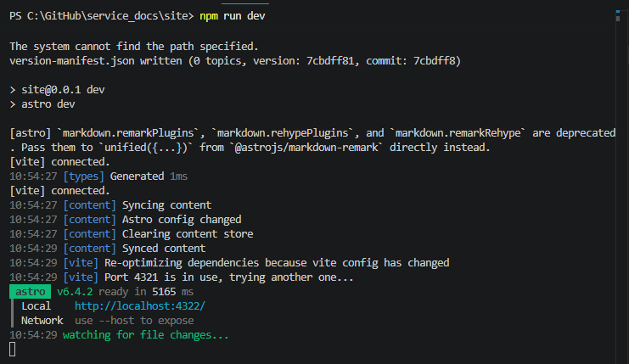The width and height of the screenshot is (629, 364).
Task: Click the 'Synced content' log line
Action: coord(108,249)
